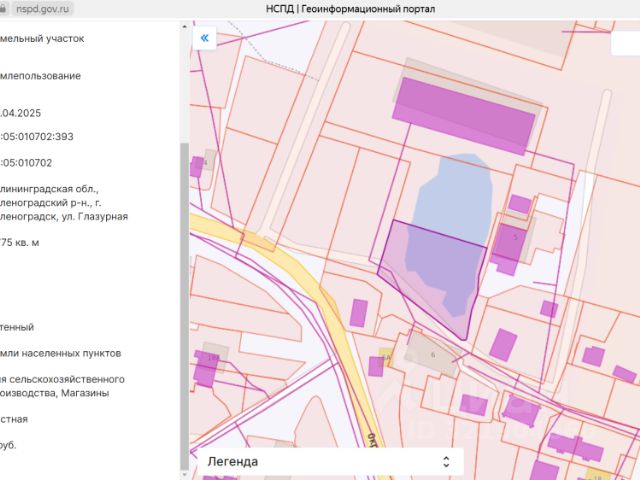640x480 pixels.
Task: Click building number 6 on the map
Action: click(x=433, y=357)
